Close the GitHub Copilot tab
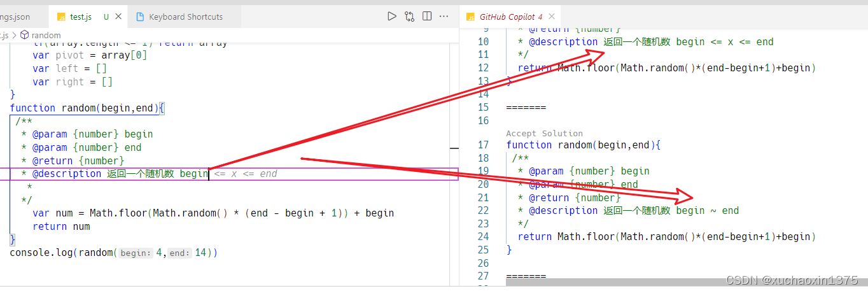Screen dimensions: 868x291 [x=551, y=17]
